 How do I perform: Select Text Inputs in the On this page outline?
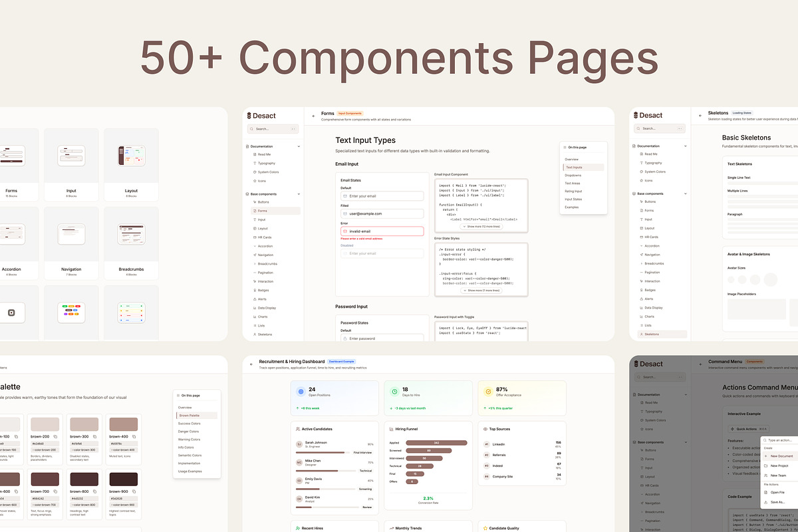573,167
